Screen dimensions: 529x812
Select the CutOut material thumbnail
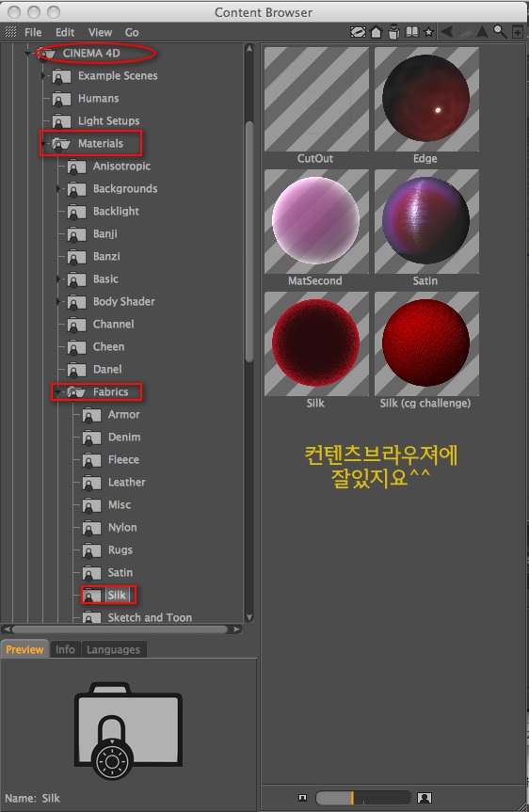(316, 100)
